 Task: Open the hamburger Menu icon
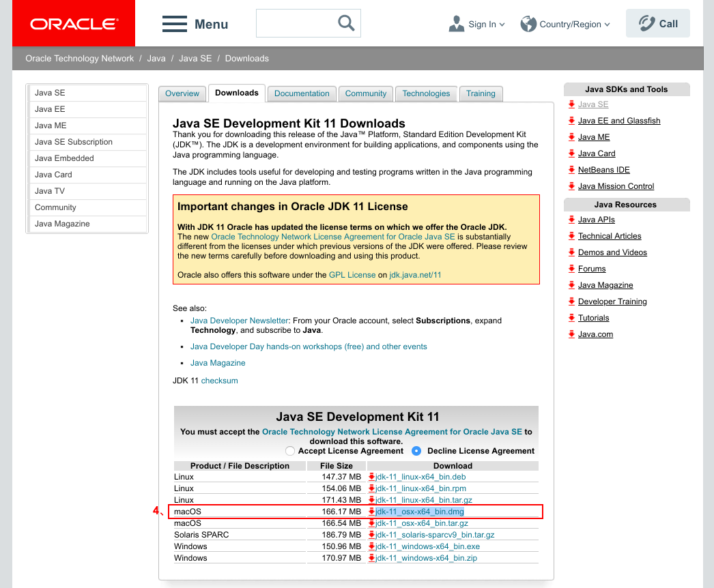point(174,24)
